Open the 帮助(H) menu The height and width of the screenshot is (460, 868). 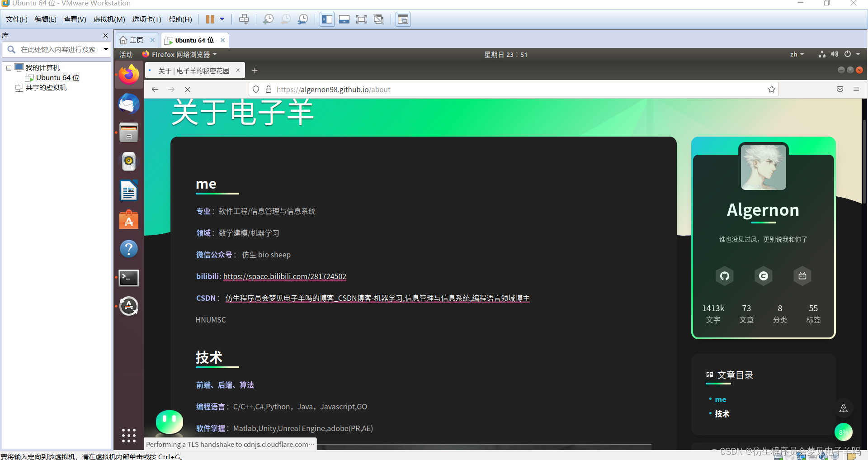click(x=180, y=19)
